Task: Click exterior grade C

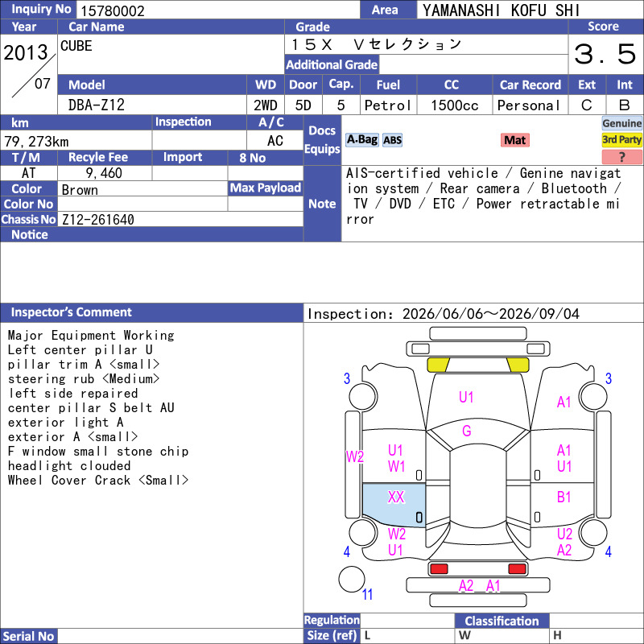Action: click(587, 105)
